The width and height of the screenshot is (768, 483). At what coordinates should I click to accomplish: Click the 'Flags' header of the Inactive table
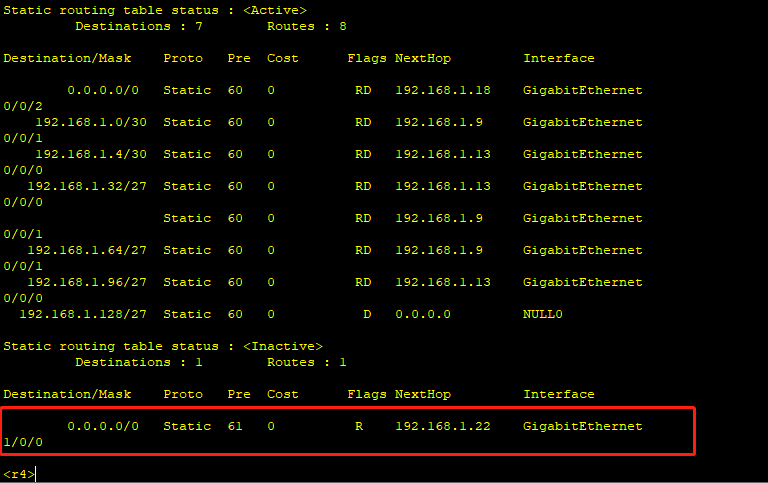point(367,394)
